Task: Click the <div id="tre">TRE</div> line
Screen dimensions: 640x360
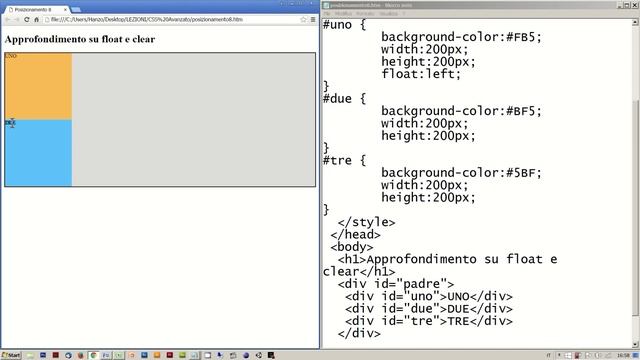Action: click(x=429, y=321)
